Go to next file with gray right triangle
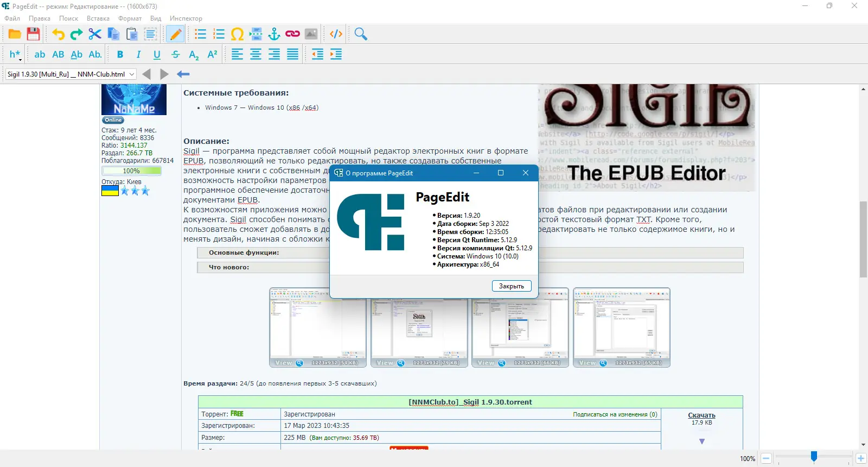The image size is (868, 467). click(x=164, y=74)
